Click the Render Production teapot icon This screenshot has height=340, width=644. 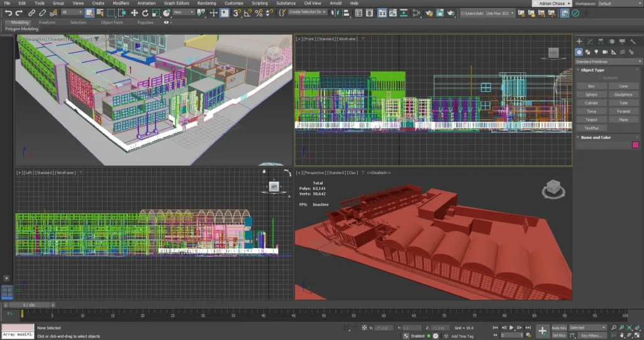pyautogui.click(x=450, y=13)
